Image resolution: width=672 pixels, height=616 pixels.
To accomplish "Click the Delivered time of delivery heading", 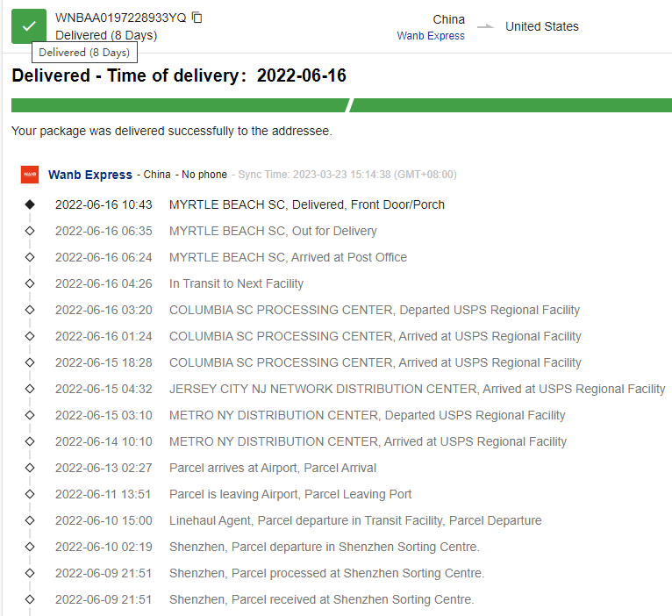I will [179, 75].
